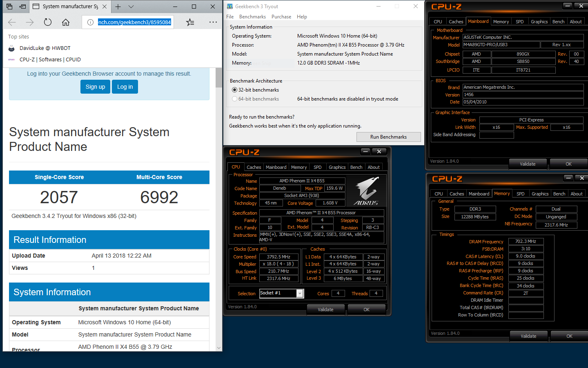Open Graphics tab in CPU-Z CPU window
588x368 pixels.
337,167
